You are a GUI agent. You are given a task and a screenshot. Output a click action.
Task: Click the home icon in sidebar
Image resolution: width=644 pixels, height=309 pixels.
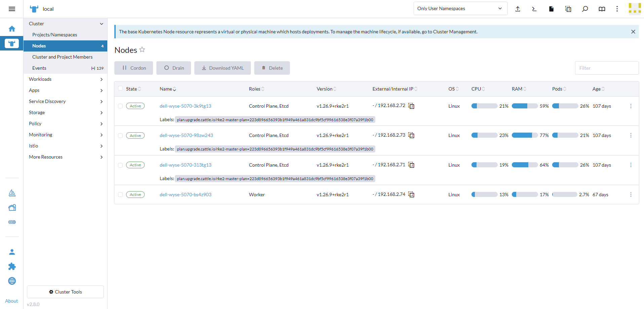pos(12,29)
